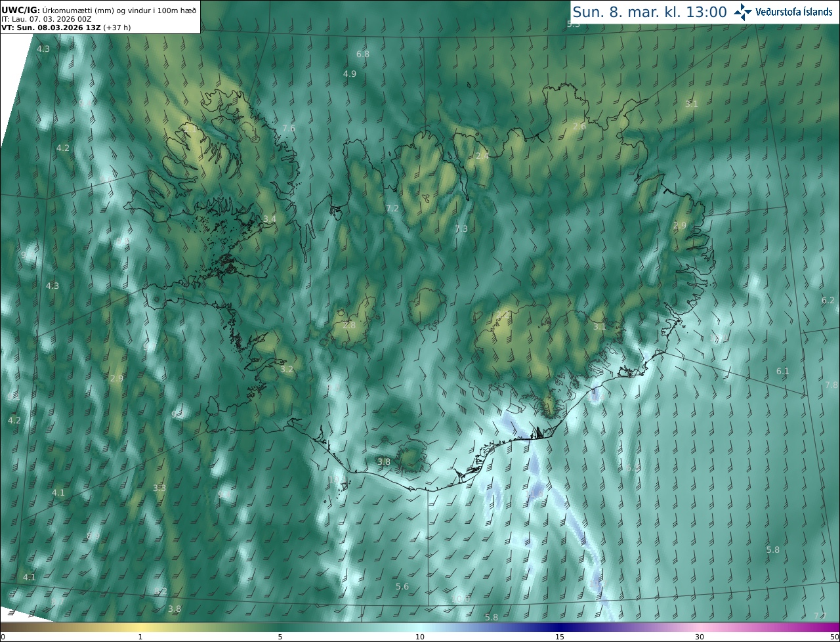
Task: Click the 'Veðurstofa Íslands' name text
Action: (x=794, y=12)
